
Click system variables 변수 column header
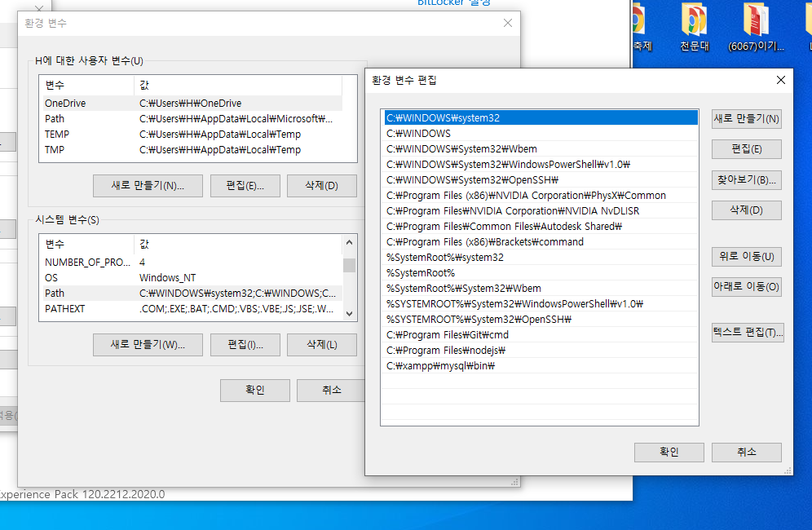(x=87, y=244)
